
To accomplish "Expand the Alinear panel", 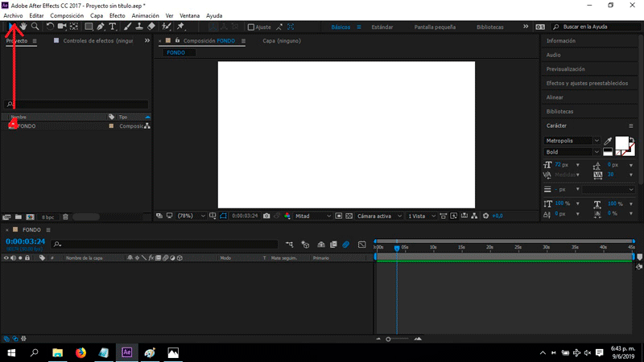I will (555, 97).
